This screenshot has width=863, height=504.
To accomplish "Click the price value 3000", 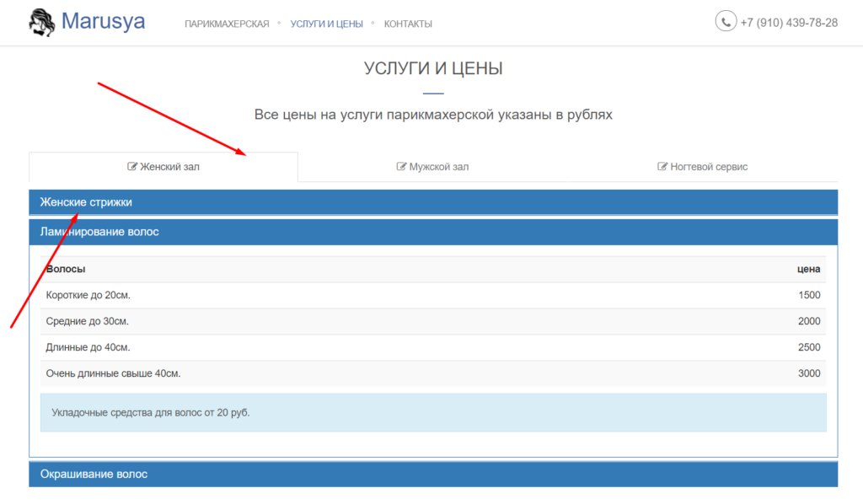I will click(809, 373).
